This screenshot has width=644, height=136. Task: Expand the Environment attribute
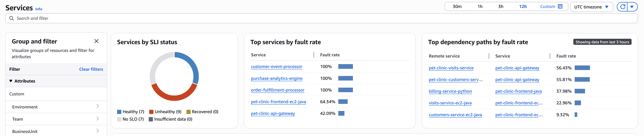point(98,106)
